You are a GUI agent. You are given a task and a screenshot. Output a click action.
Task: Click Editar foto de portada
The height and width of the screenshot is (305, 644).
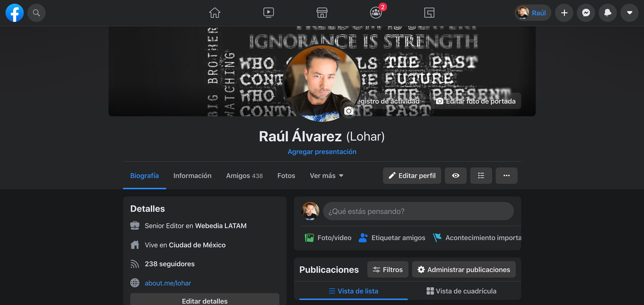pos(475,101)
